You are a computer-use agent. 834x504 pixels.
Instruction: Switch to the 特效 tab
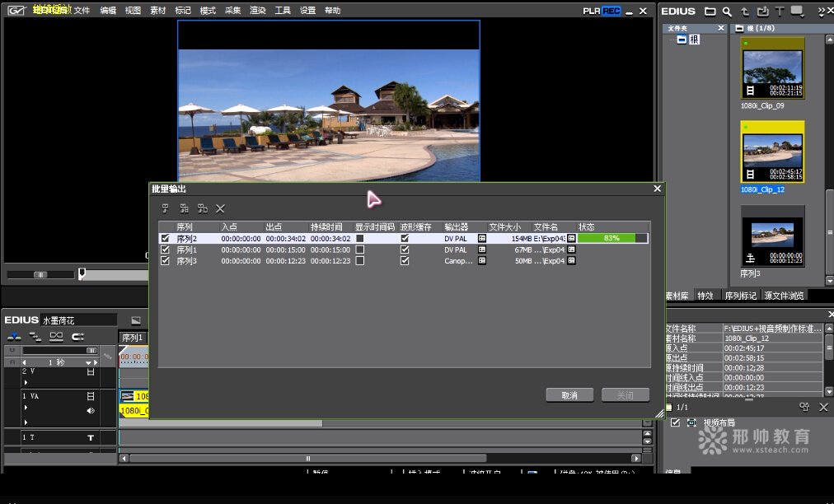[705, 296]
